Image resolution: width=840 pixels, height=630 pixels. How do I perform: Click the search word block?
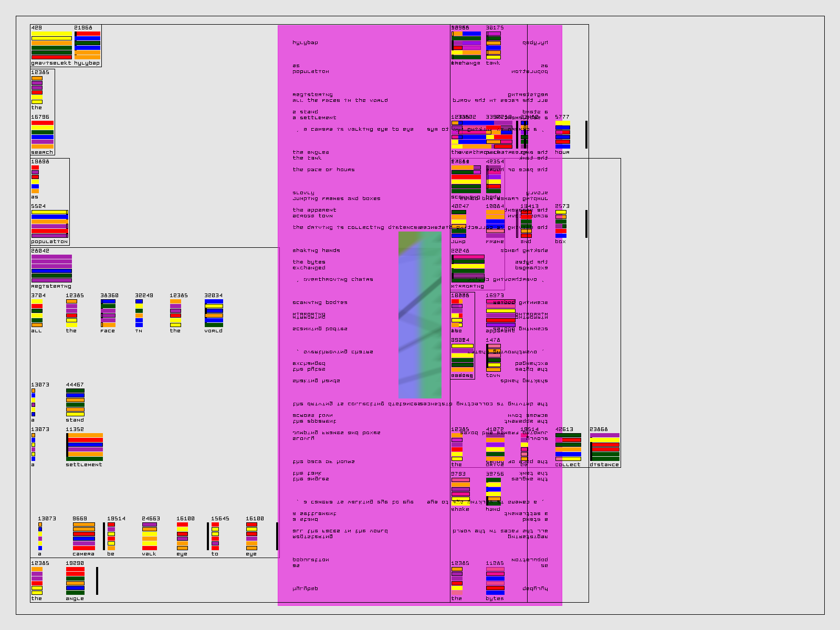[x=42, y=134]
